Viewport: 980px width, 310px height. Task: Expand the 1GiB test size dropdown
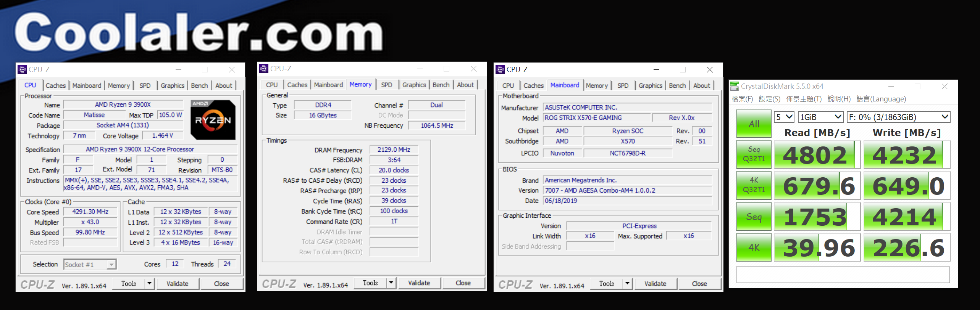pos(821,117)
